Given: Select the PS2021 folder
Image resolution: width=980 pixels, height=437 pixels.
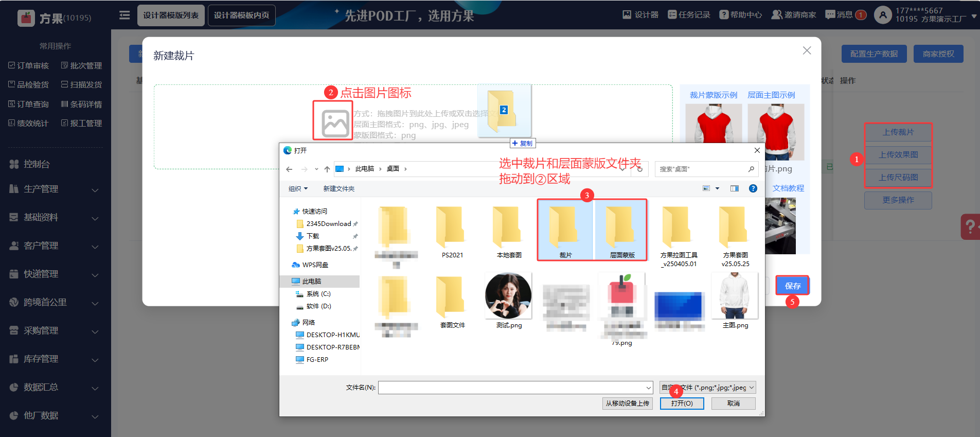Looking at the screenshot, I should pyautogui.click(x=452, y=232).
